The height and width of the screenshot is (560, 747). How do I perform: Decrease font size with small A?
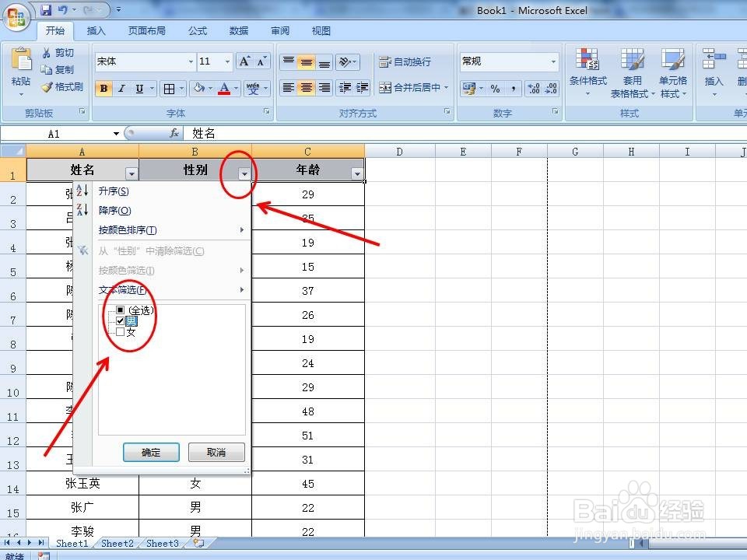(x=261, y=61)
